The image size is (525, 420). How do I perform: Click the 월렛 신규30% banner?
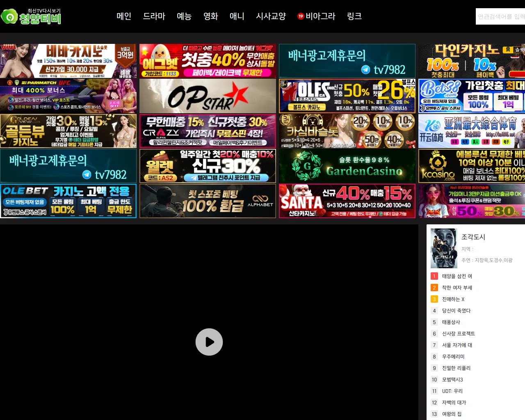coord(208,166)
